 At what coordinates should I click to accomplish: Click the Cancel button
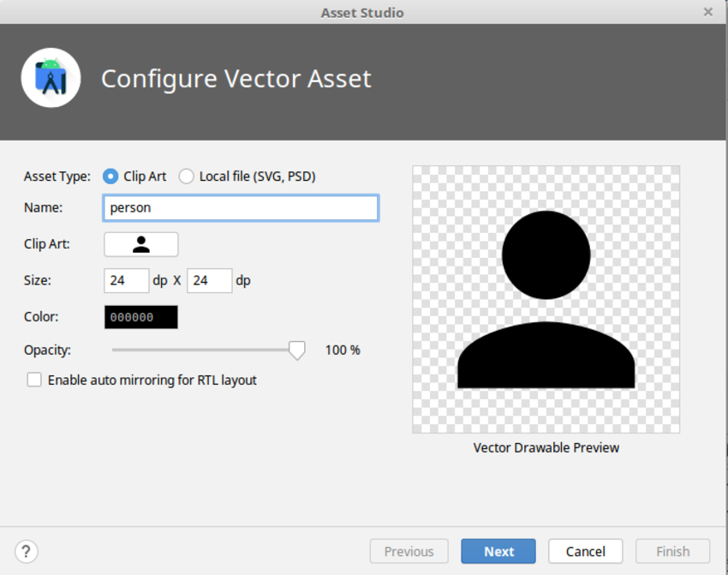tap(586, 551)
